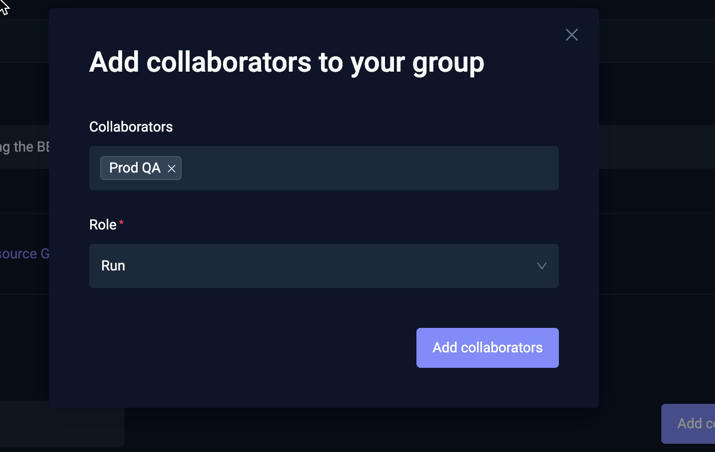This screenshot has height=452, width=715.
Task: Focus the Collaborators input field
Action: pos(370,168)
